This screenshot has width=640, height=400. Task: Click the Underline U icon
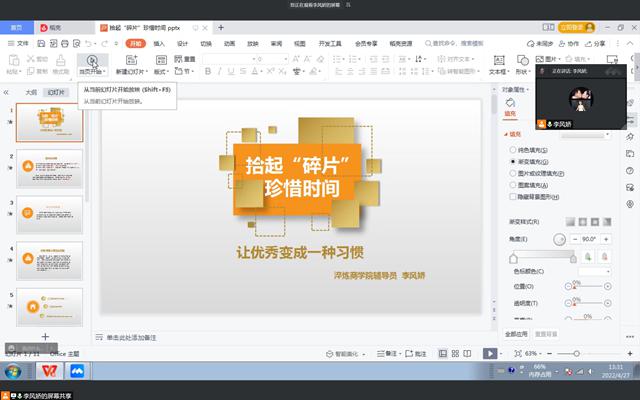click(x=231, y=71)
